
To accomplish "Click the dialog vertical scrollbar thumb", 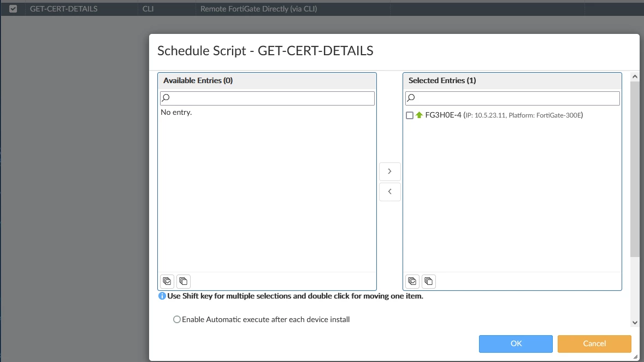I will click(635, 169).
